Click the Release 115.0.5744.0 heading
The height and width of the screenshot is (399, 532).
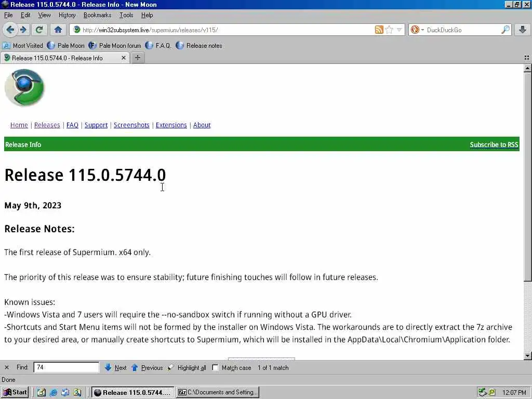[85, 175]
